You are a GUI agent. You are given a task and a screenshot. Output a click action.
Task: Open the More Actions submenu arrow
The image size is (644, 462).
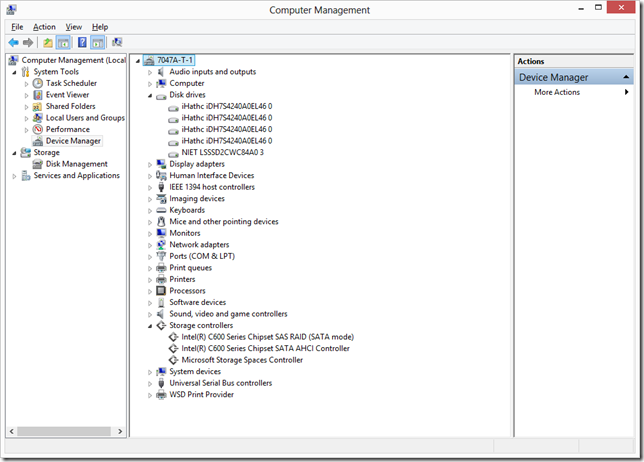[626, 92]
